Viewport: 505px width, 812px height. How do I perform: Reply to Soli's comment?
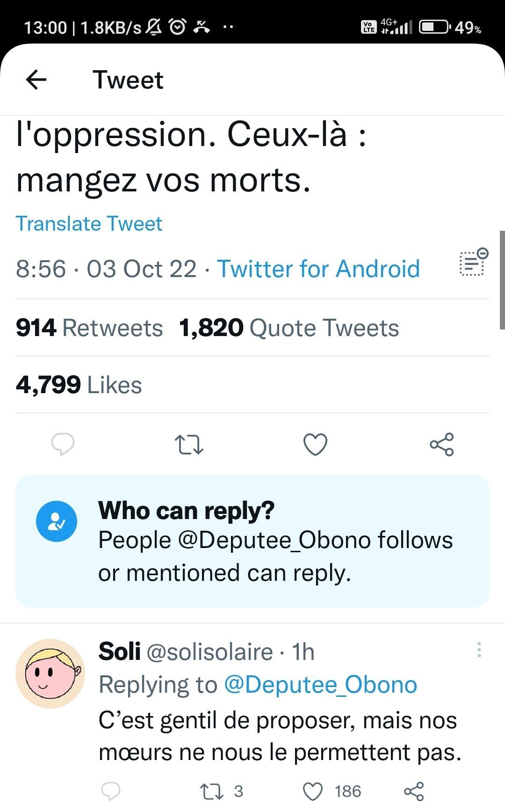tap(111, 791)
